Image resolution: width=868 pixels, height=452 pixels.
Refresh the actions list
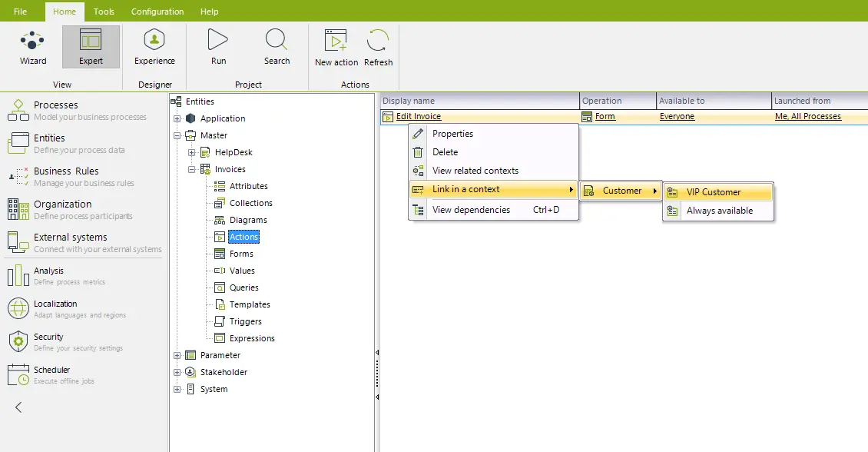click(378, 48)
